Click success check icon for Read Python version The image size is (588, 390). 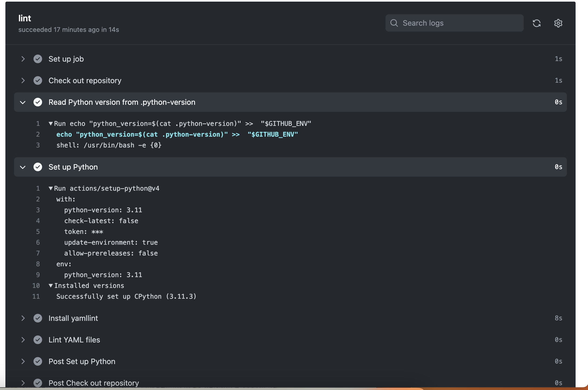pos(38,102)
